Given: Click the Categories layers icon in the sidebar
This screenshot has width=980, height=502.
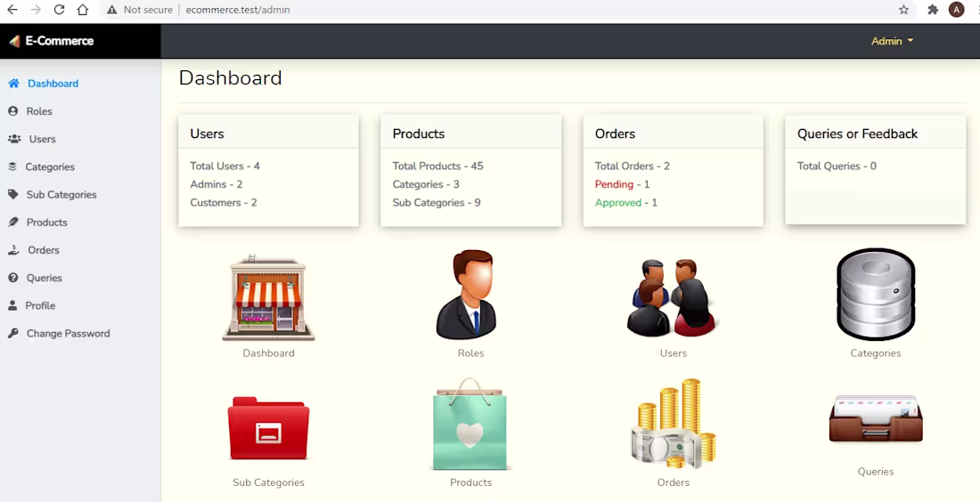Looking at the screenshot, I should 12,166.
